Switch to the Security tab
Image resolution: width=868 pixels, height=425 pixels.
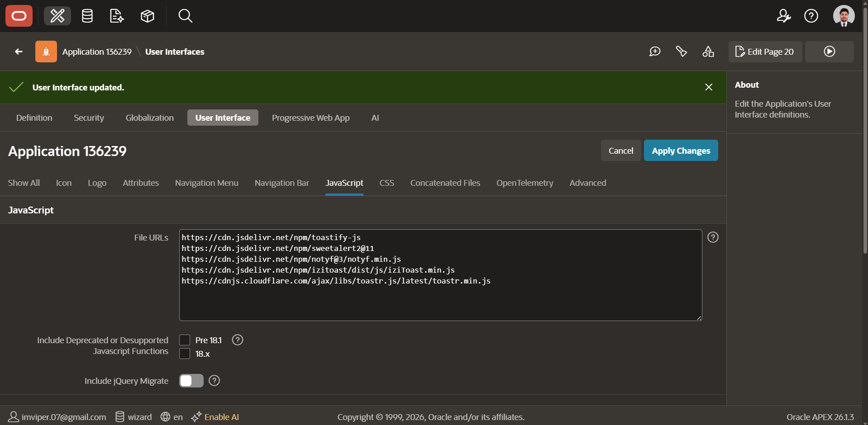(89, 118)
